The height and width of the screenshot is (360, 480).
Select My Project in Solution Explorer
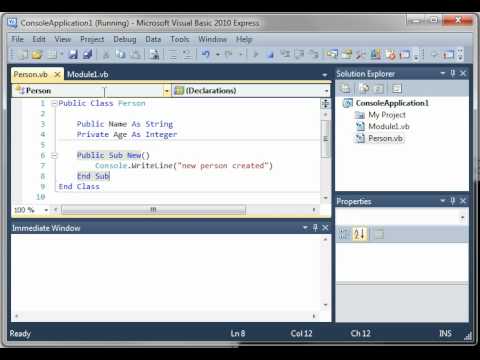point(387,115)
